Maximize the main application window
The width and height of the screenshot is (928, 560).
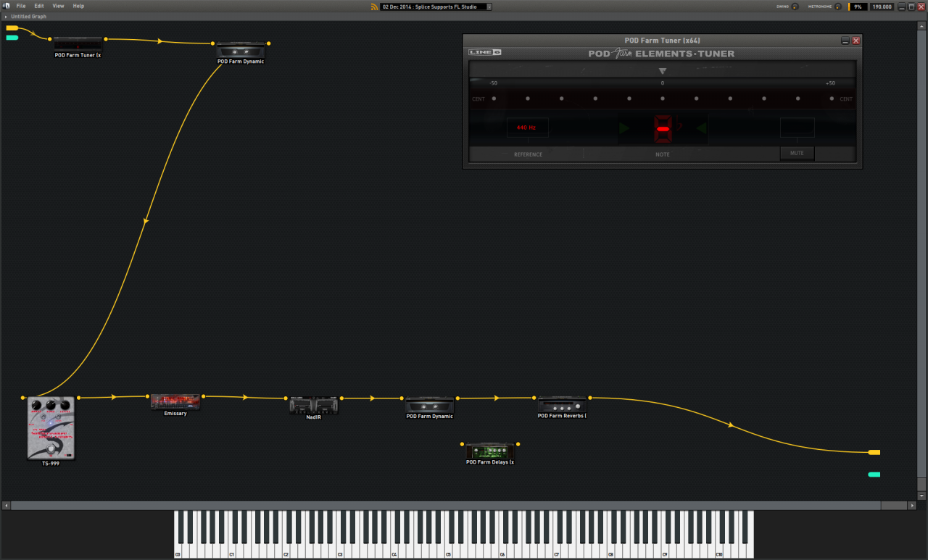(x=911, y=7)
